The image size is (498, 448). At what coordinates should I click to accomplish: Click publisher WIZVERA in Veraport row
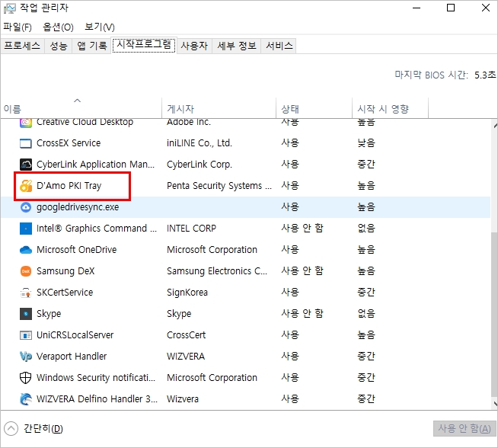[186, 357]
